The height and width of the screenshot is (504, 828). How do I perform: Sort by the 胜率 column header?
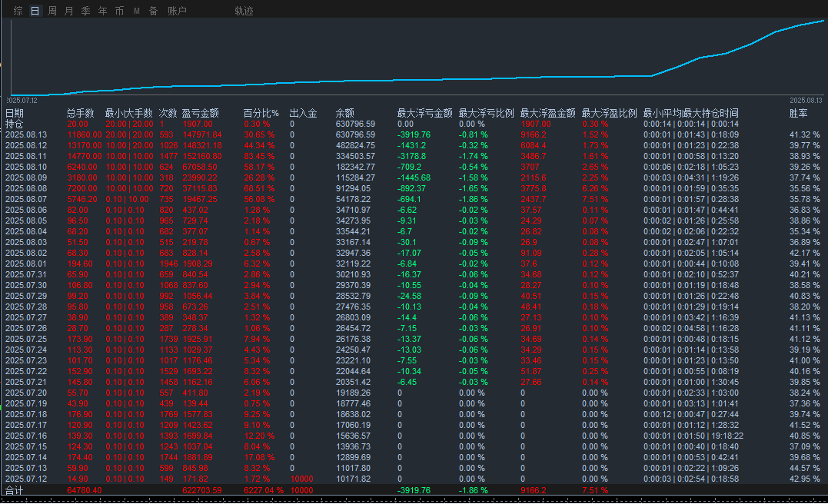point(799,113)
